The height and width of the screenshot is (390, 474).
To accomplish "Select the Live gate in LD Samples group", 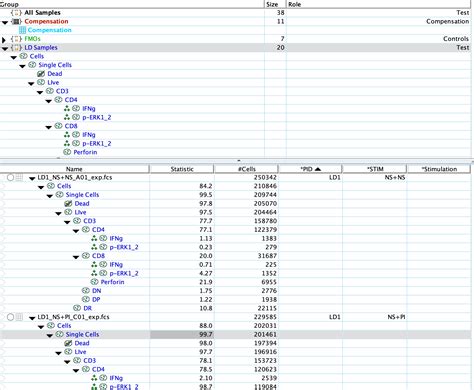I will (53, 82).
